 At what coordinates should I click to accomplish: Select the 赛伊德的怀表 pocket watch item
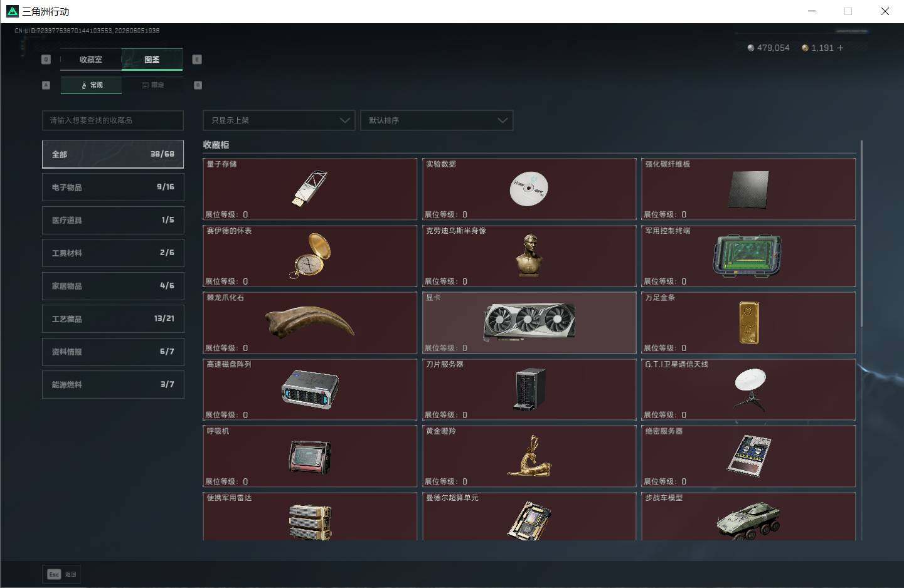coord(310,256)
